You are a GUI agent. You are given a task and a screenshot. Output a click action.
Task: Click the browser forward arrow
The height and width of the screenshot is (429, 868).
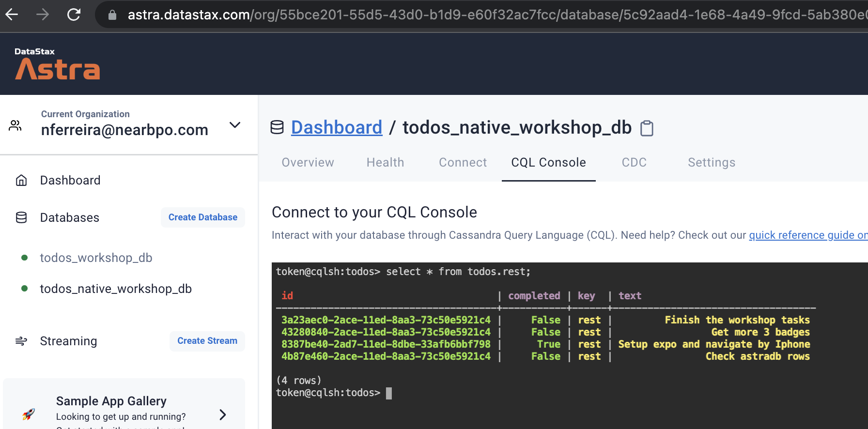coord(43,15)
